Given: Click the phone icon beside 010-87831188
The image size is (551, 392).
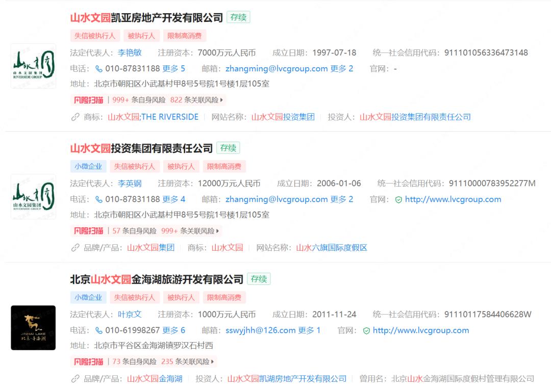Looking at the screenshot, I should tap(100, 68).
